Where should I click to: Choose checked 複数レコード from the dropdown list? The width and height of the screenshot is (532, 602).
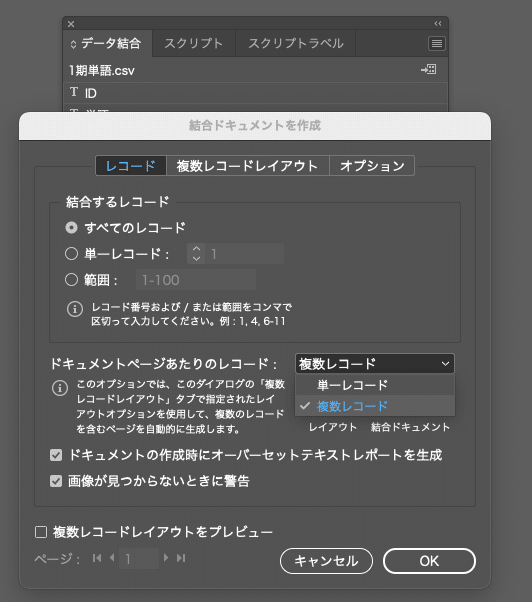(375, 406)
